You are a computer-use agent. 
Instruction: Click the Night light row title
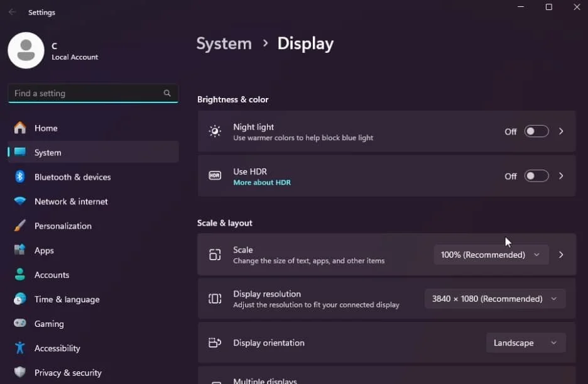click(x=254, y=127)
